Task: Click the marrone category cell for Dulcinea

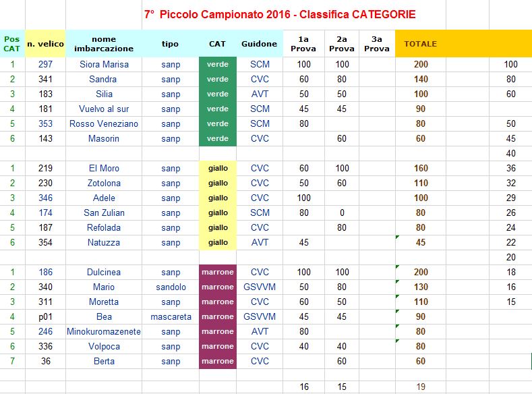Action: 218,272
